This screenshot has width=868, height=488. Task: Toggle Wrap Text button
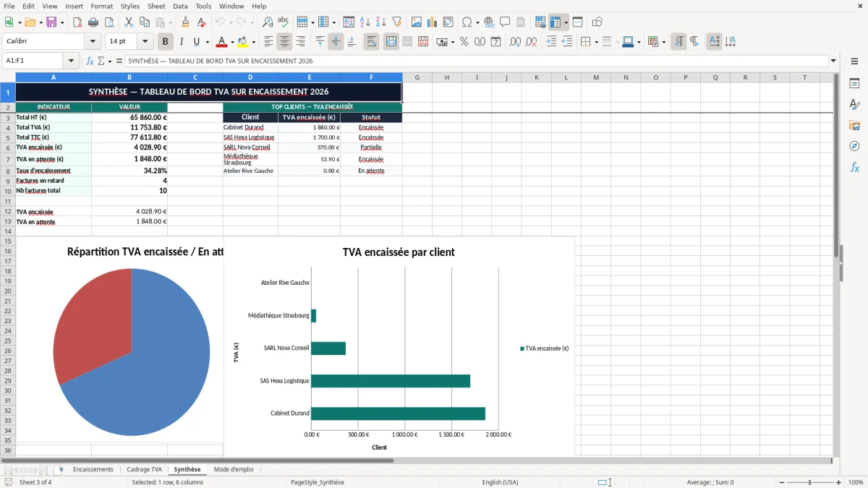pyautogui.click(x=372, y=42)
